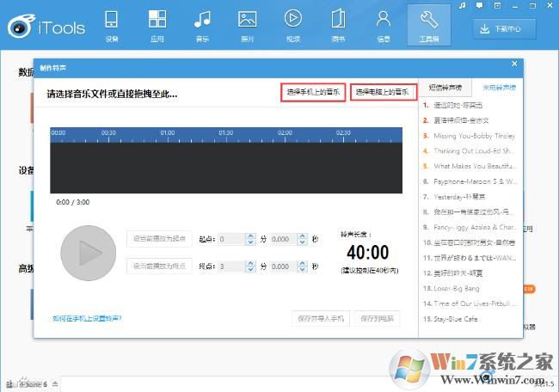
Task: Click 选择手机上的音乐 button
Action: click(312, 91)
